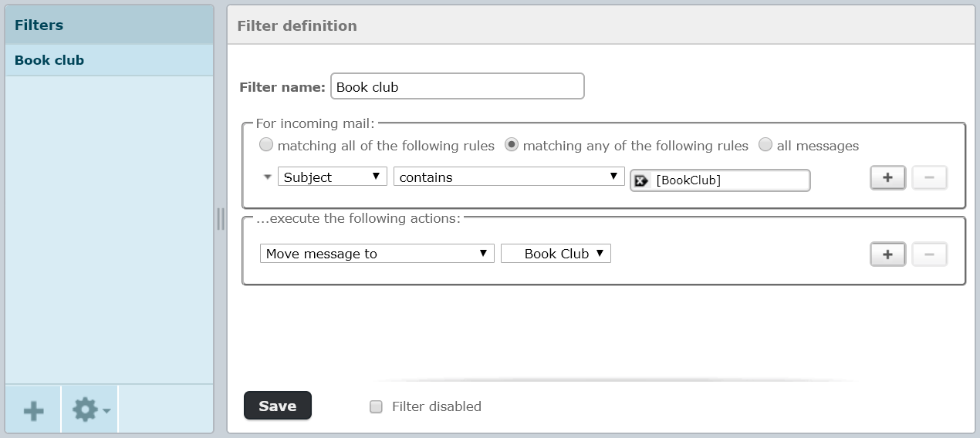
Task: Click the Filter name input field
Action: coord(458,86)
